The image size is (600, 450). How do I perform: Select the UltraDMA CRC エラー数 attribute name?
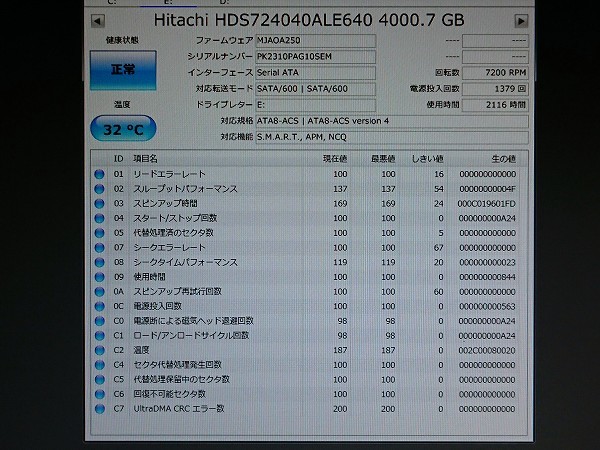pos(179,409)
